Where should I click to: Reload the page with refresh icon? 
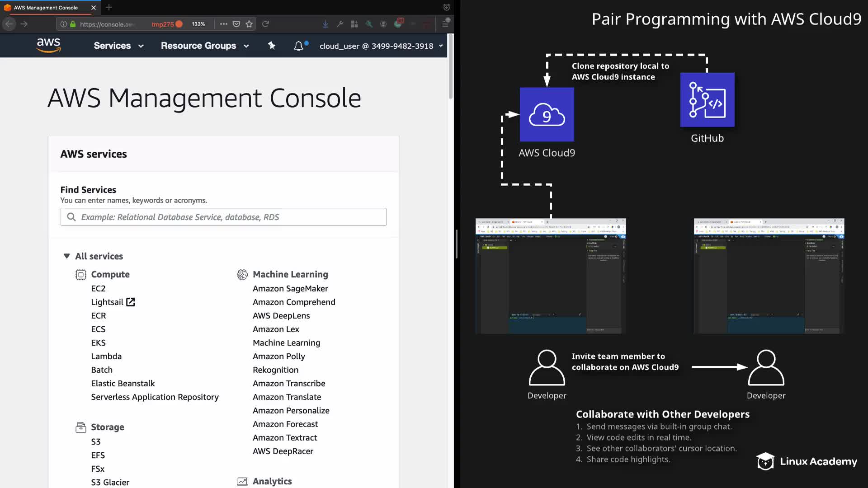266,24
